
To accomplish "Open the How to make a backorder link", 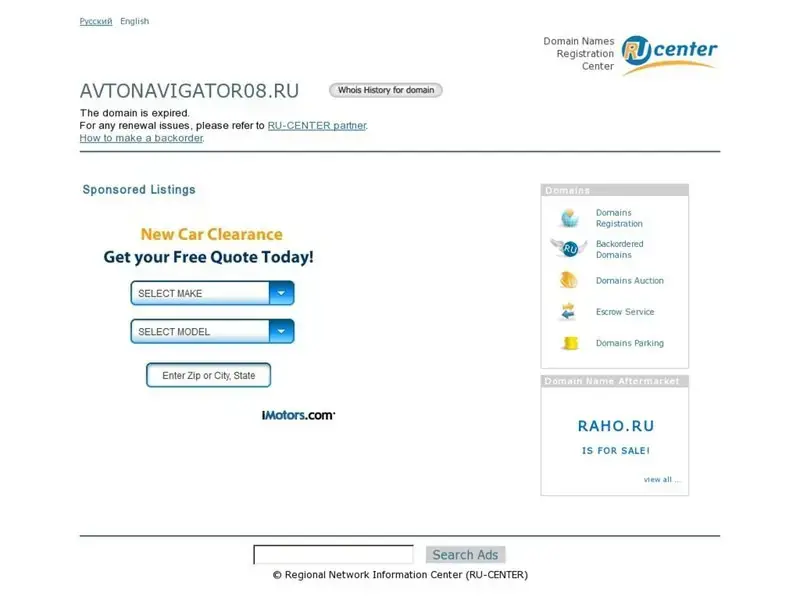I will click(x=141, y=138).
